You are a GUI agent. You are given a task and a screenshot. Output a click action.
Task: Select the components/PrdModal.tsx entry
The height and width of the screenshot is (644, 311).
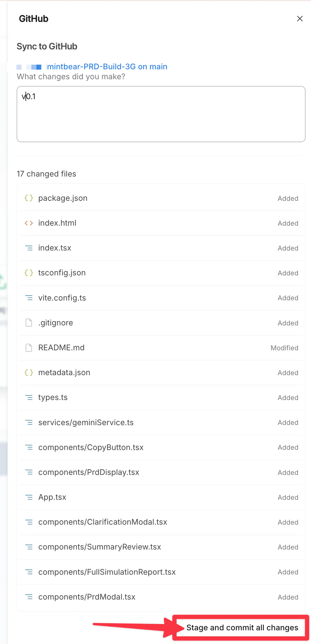click(x=161, y=597)
